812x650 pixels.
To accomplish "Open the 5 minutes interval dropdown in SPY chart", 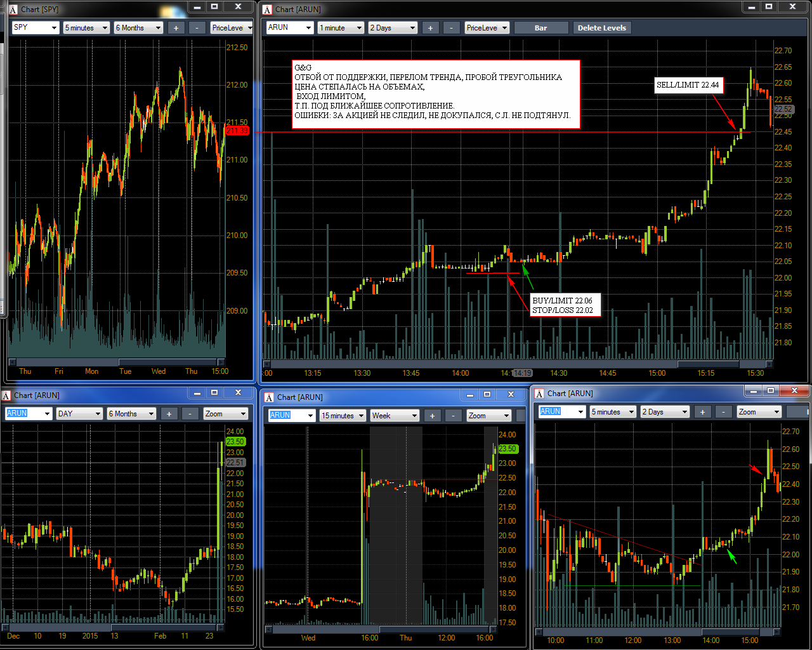I will [x=86, y=27].
